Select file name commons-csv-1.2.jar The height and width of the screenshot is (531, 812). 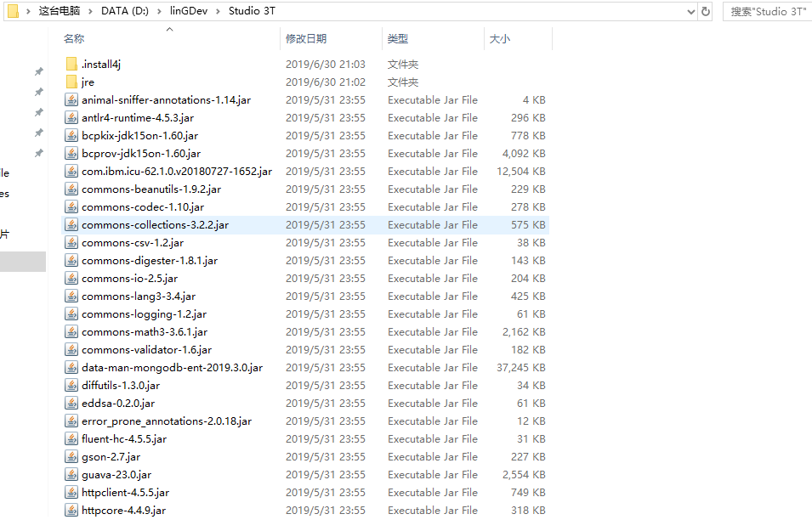133,243
